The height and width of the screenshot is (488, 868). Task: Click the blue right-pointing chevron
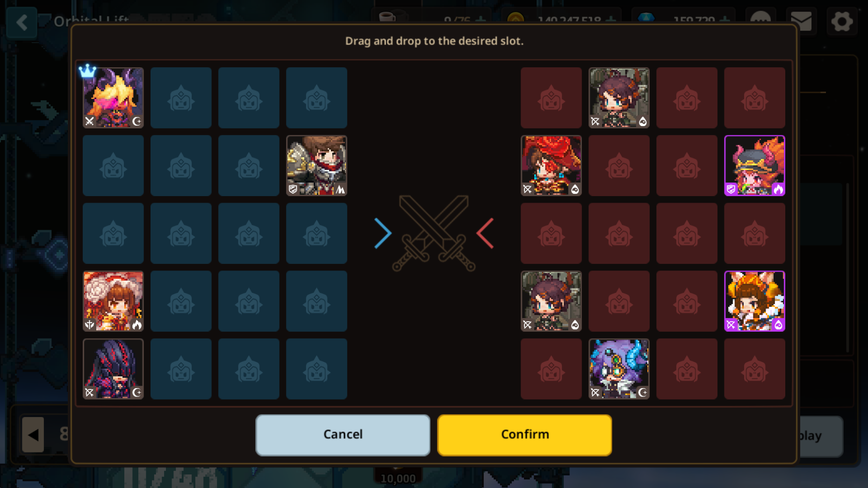[383, 233]
